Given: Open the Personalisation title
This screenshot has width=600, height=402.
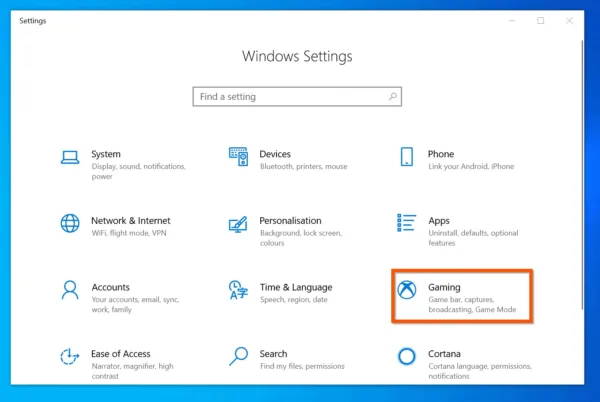Looking at the screenshot, I should 290,221.
